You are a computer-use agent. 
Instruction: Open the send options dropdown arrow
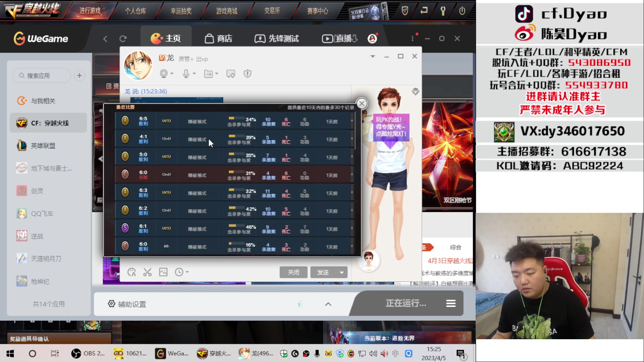(x=342, y=273)
